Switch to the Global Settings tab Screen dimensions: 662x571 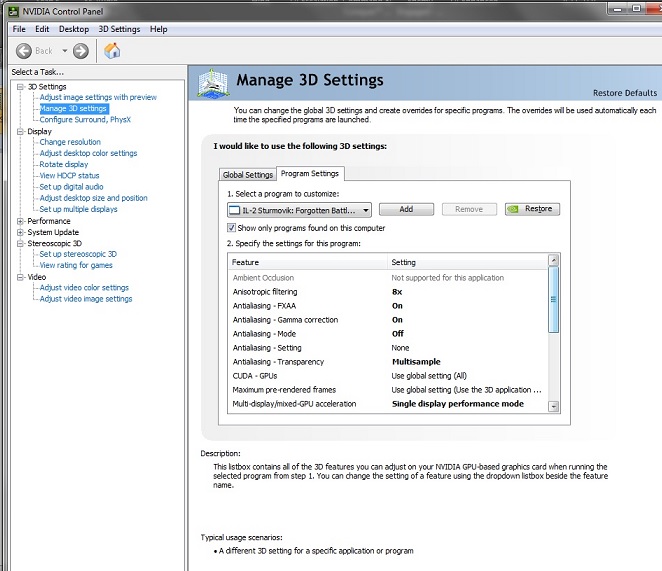[x=247, y=174]
